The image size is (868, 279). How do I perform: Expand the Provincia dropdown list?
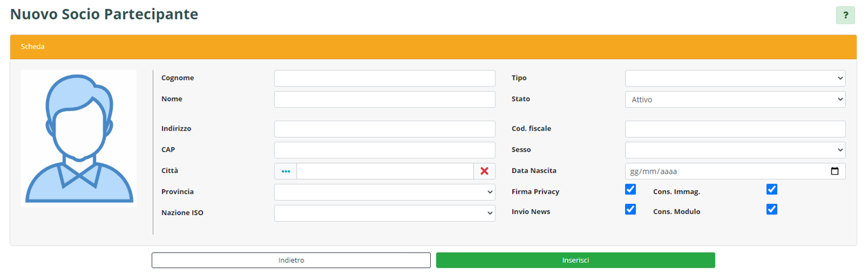click(x=384, y=192)
